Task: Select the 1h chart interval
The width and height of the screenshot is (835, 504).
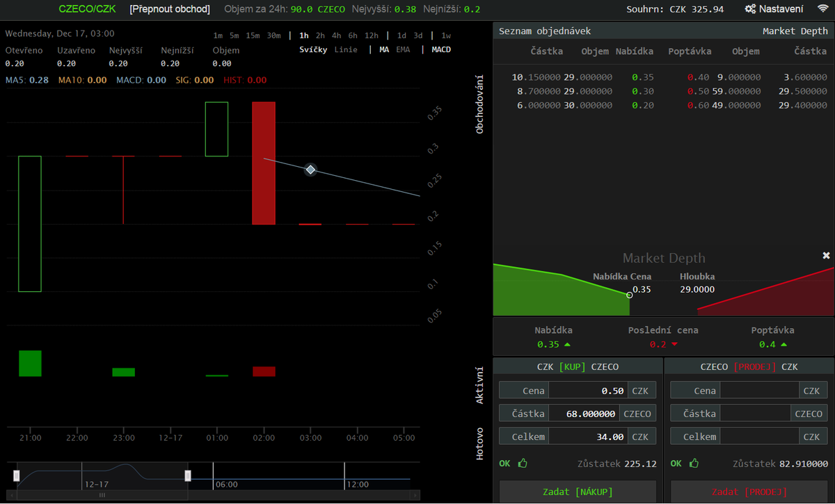Action: coord(304,35)
